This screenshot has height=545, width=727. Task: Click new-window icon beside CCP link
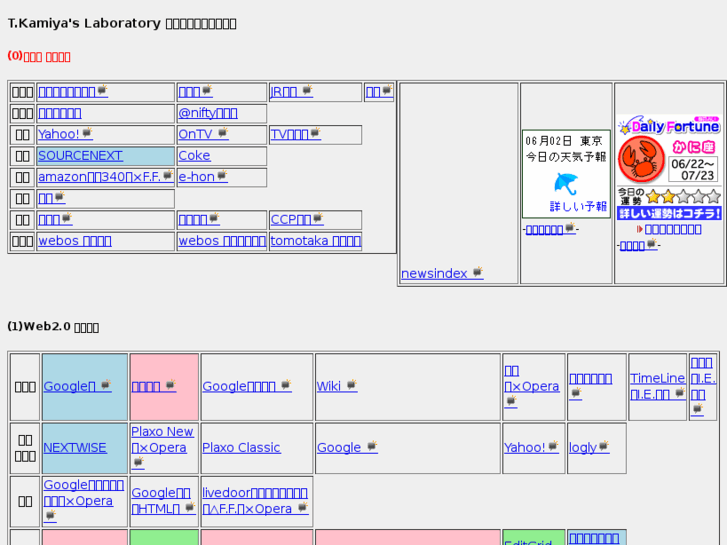(x=318, y=218)
